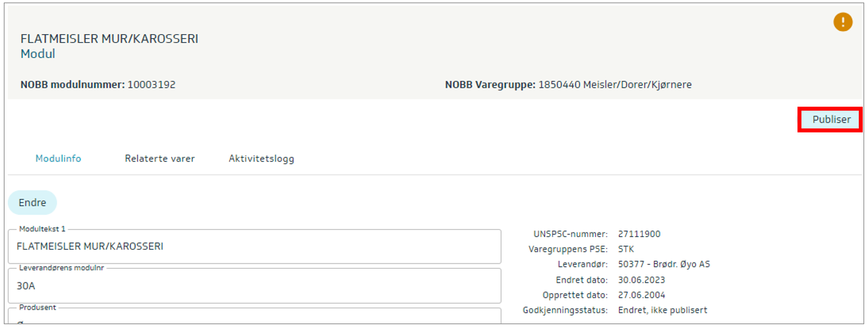Click the UNSPSC-nummer value 27111900
The height and width of the screenshot is (328, 868).
click(x=639, y=234)
